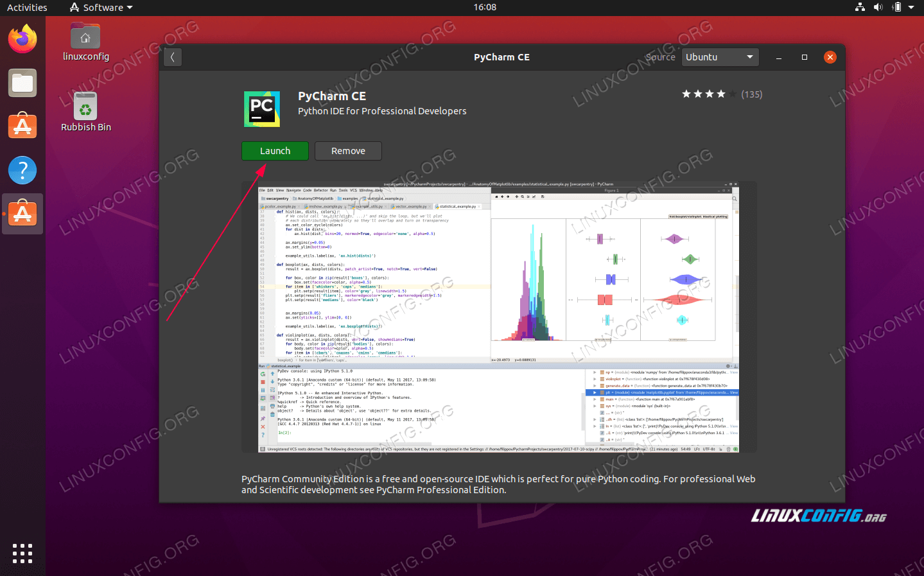Minimize the PyCharm CE software window
This screenshot has height=576, width=924.
(779, 57)
